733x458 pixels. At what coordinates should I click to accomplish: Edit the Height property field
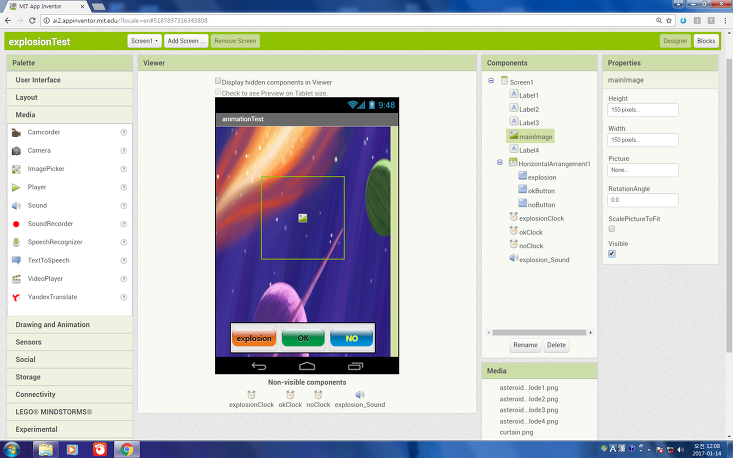[643, 110]
